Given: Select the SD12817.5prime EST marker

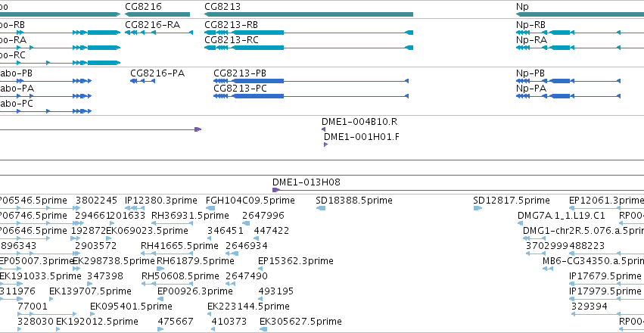Looking at the screenshot, I should coord(478,208).
